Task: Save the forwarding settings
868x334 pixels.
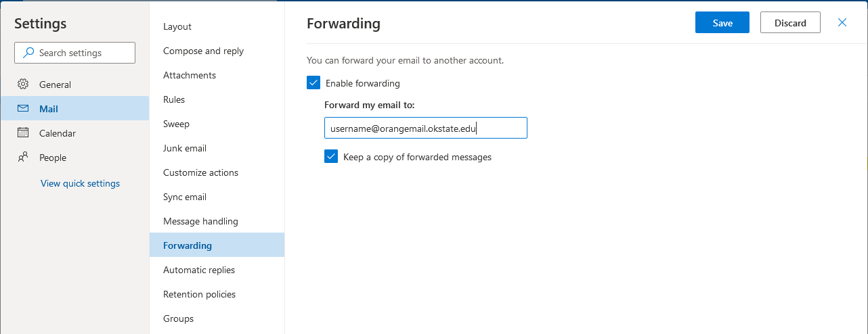Action: tap(722, 22)
